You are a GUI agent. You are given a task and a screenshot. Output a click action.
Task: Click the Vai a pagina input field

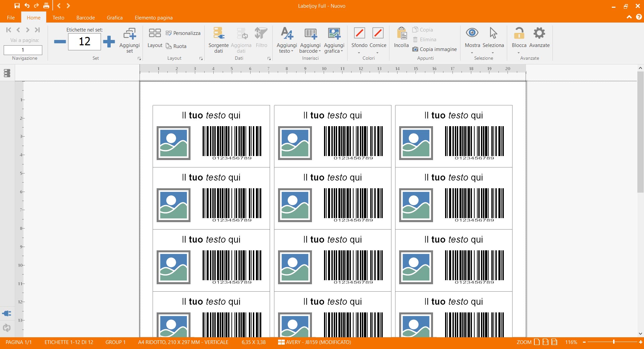23,50
